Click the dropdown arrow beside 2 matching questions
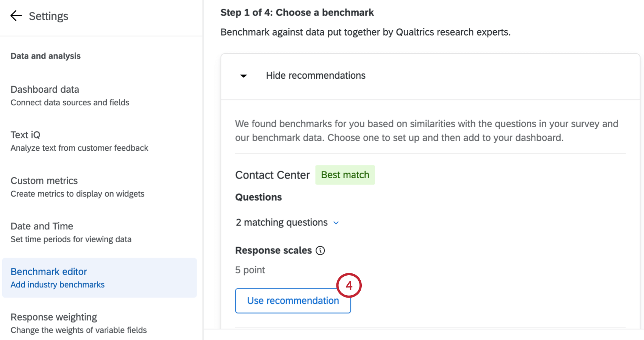The height and width of the screenshot is (340, 644). click(x=336, y=223)
